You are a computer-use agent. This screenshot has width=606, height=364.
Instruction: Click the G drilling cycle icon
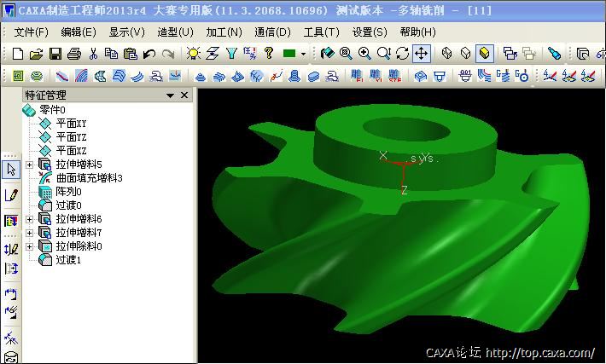522,76
